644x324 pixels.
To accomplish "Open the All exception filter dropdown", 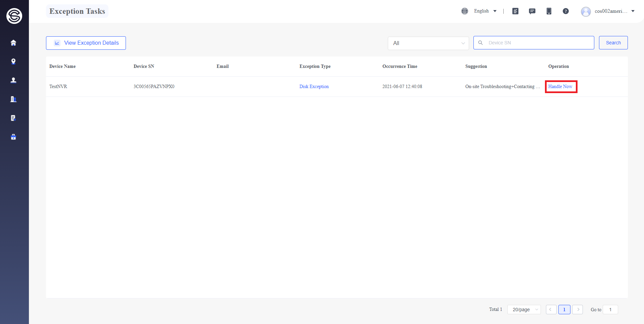I will [428, 43].
